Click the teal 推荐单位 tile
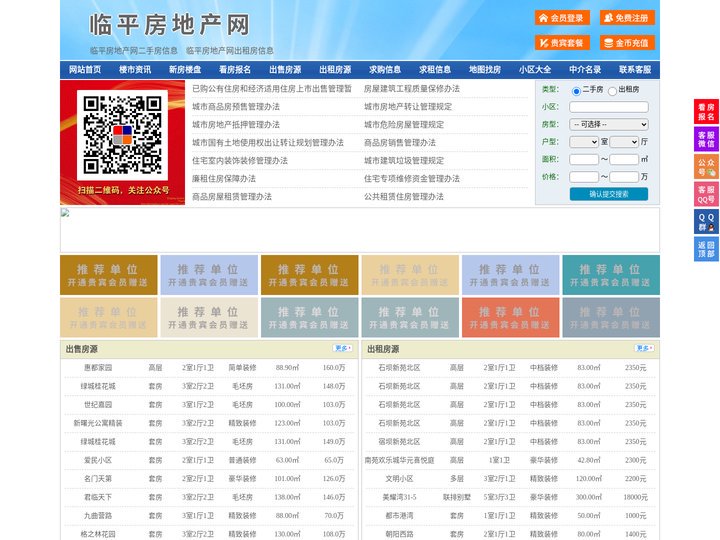The image size is (720, 540). pyautogui.click(x=611, y=275)
